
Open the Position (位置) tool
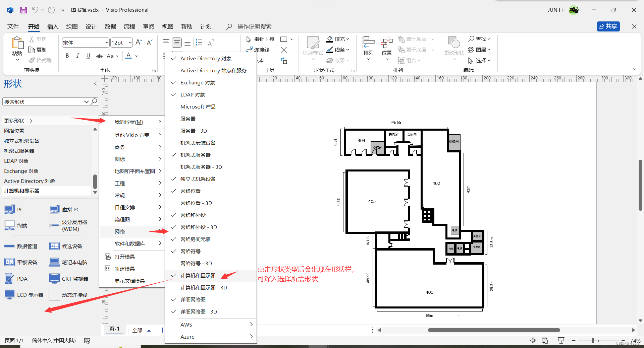click(x=387, y=49)
